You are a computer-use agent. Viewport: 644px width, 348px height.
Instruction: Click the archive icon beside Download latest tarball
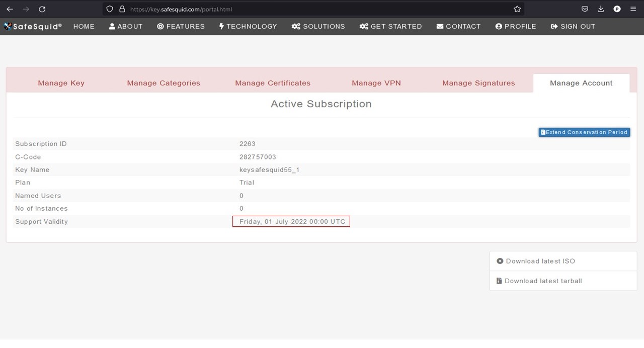click(x=499, y=281)
